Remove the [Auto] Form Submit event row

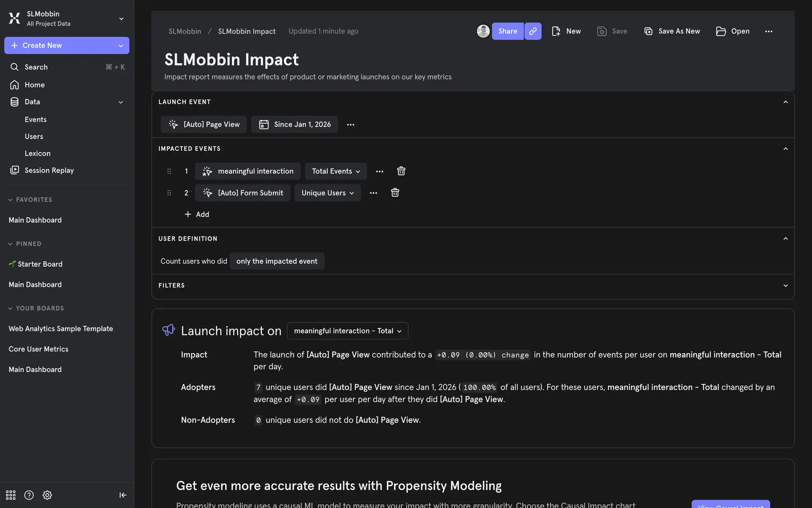(395, 193)
